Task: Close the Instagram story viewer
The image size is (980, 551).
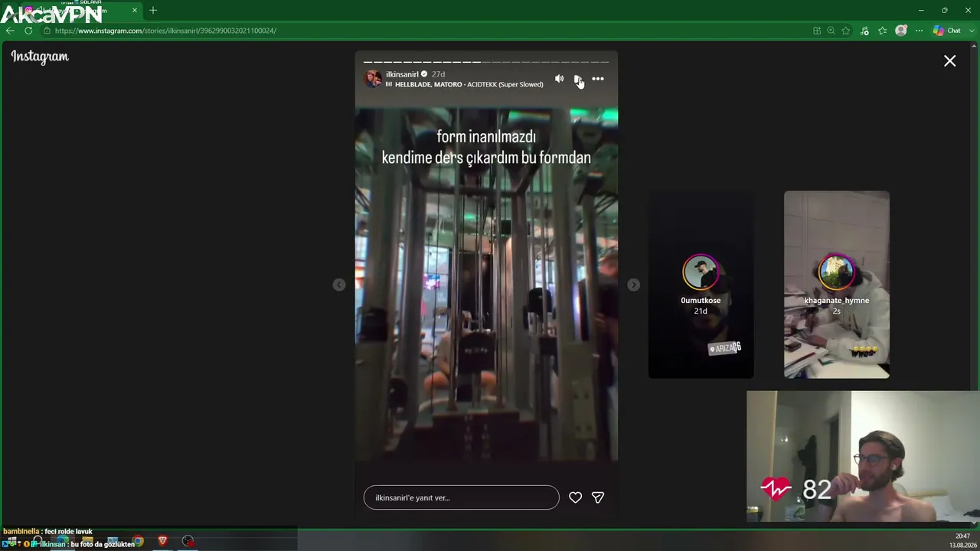Action: pos(949,61)
